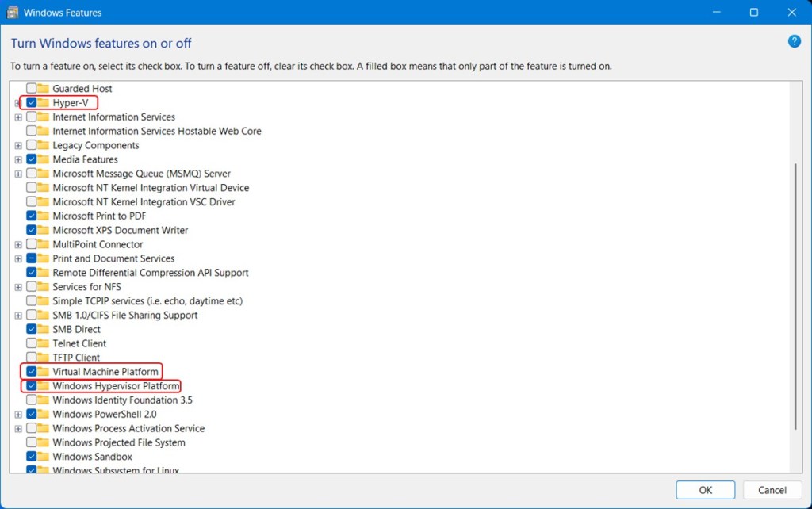Select the 'Microsoft NT Kernel Integration VSC Driver' row
812x509 pixels.
click(x=144, y=201)
